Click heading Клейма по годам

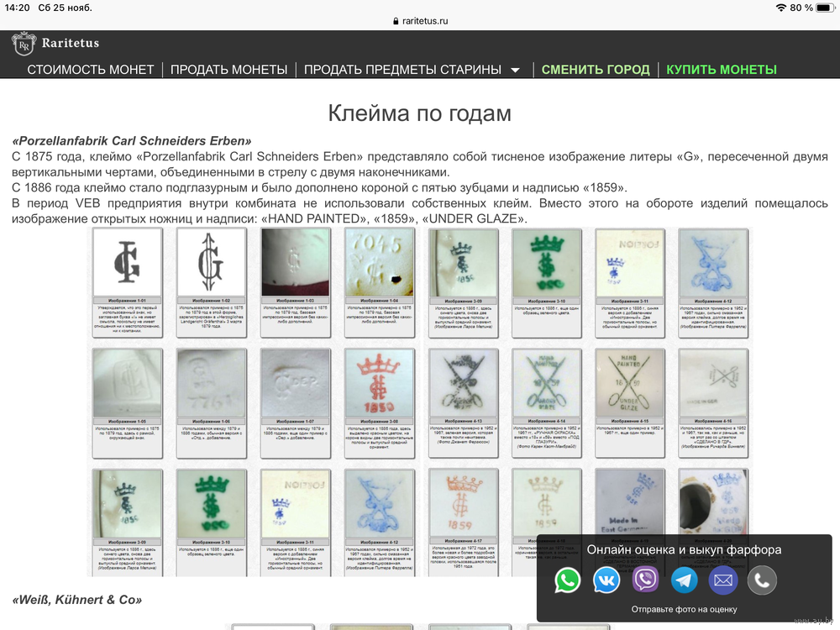pos(419,113)
